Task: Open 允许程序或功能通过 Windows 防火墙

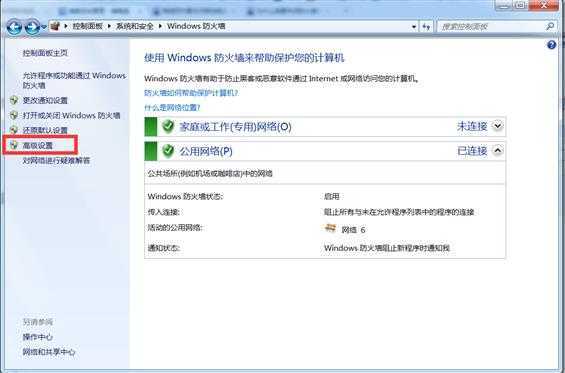Action: 74,80
